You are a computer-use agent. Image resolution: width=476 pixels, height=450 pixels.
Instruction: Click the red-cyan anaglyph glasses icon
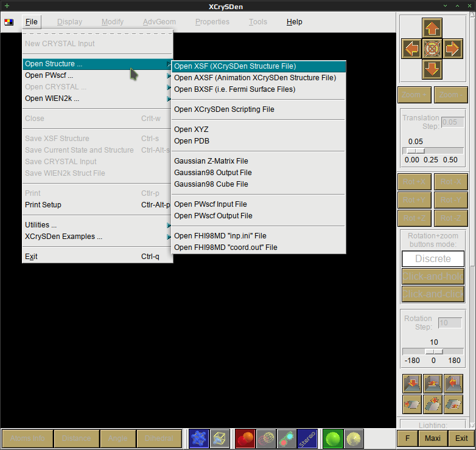[x=287, y=438]
